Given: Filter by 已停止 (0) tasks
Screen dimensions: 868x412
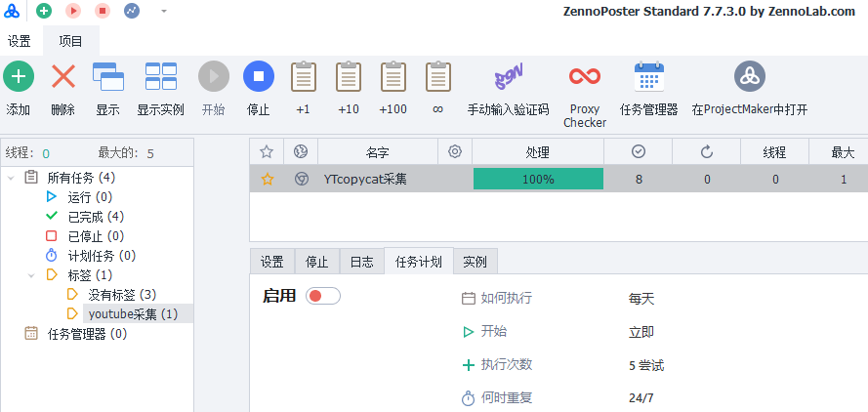Looking at the screenshot, I should pyautogui.click(x=96, y=236).
